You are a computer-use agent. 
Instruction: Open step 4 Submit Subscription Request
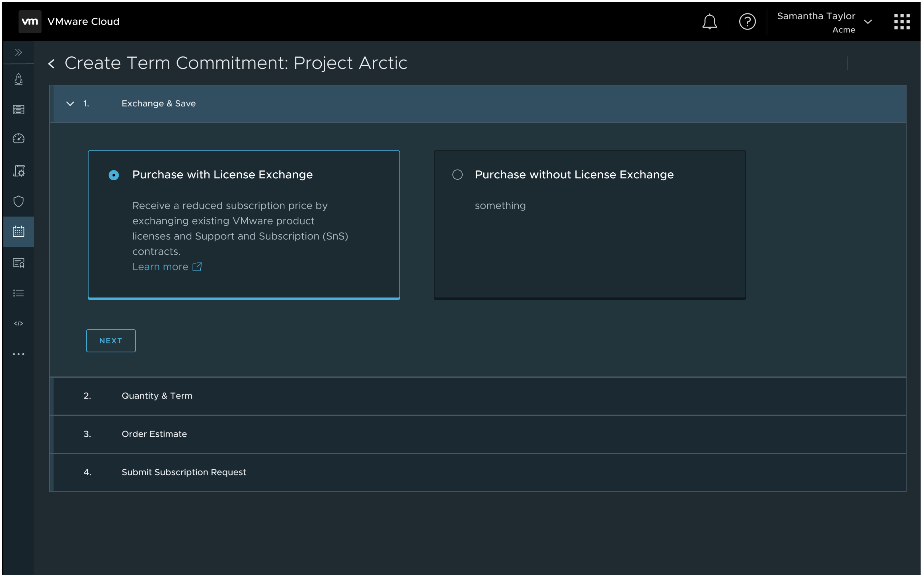(184, 472)
